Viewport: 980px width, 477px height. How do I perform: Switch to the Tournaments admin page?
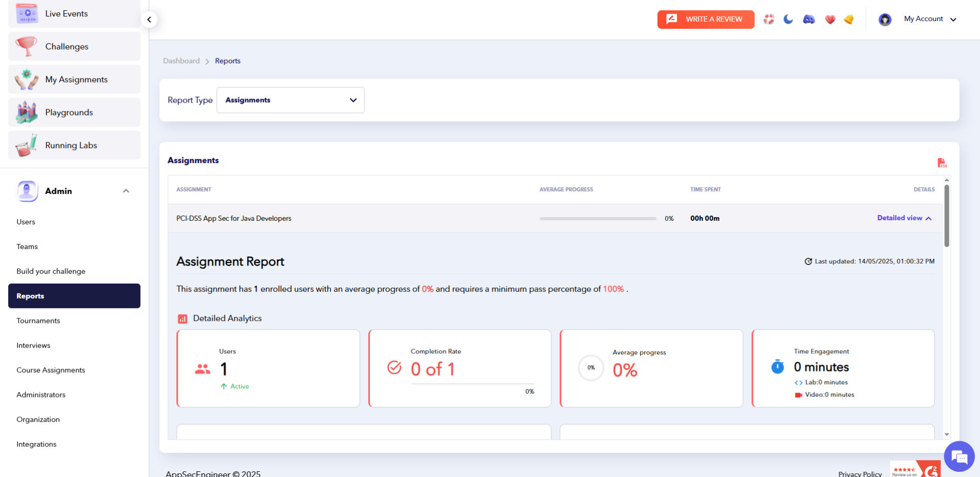[38, 320]
